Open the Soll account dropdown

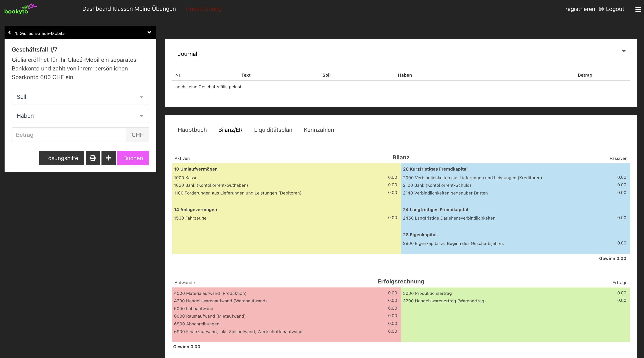(80, 97)
